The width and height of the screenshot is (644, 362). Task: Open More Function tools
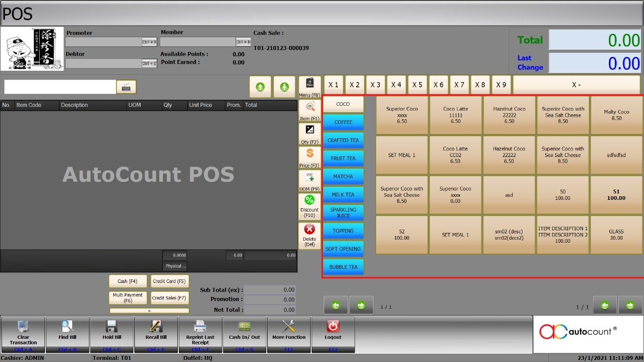pyautogui.click(x=288, y=326)
